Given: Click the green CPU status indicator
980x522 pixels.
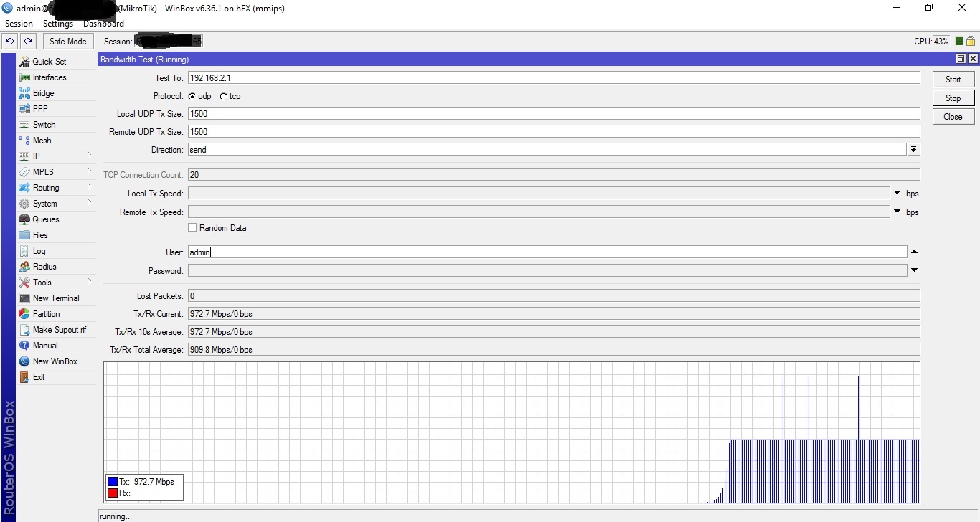Looking at the screenshot, I should coord(959,42).
